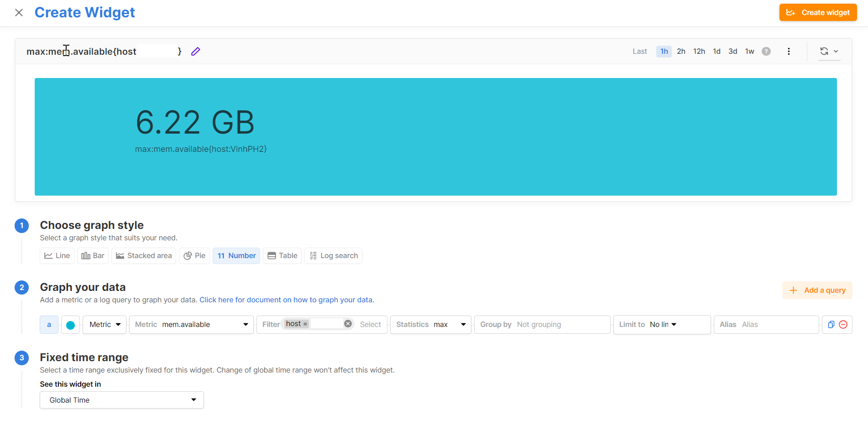Choose the Pie graph style
Screen dimensions: 868x425
point(194,256)
